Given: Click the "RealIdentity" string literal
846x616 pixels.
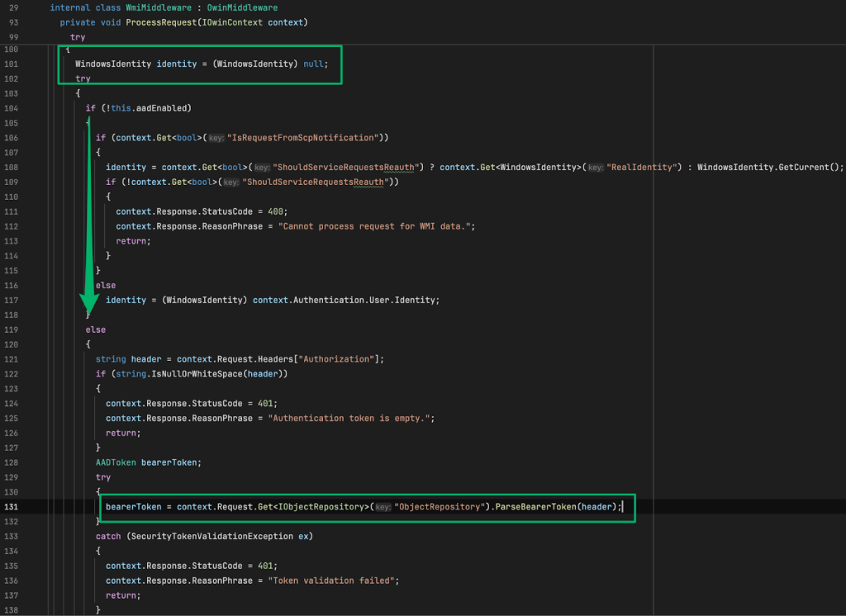Looking at the screenshot, I should pyautogui.click(x=642, y=167).
